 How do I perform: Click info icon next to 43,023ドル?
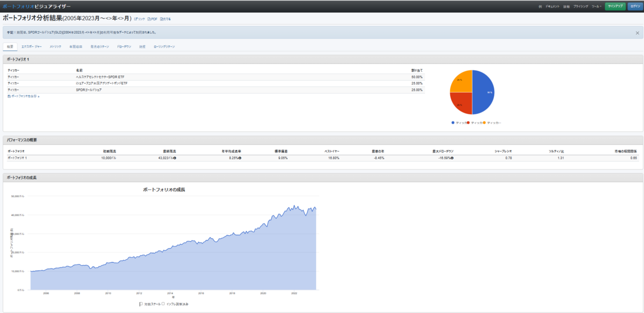175,158
